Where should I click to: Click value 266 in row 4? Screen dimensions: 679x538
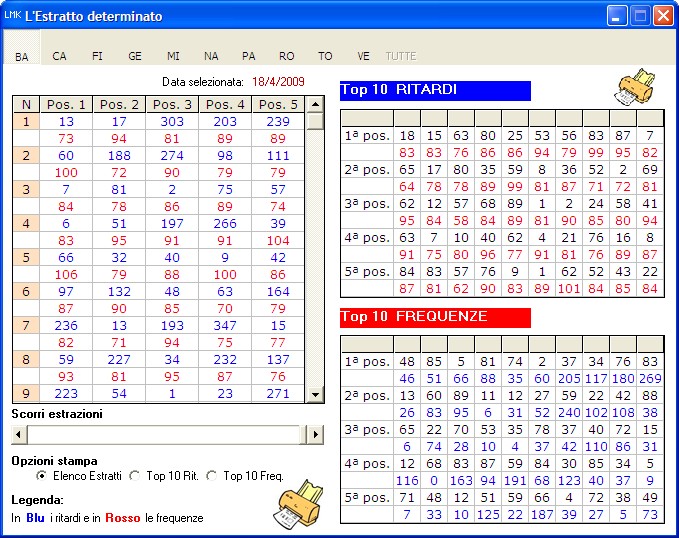225,224
